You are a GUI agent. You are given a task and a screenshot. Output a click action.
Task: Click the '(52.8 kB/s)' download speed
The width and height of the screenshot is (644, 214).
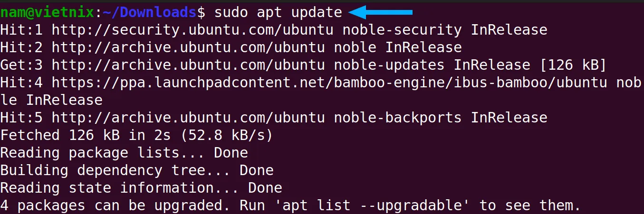click(227, 135)
